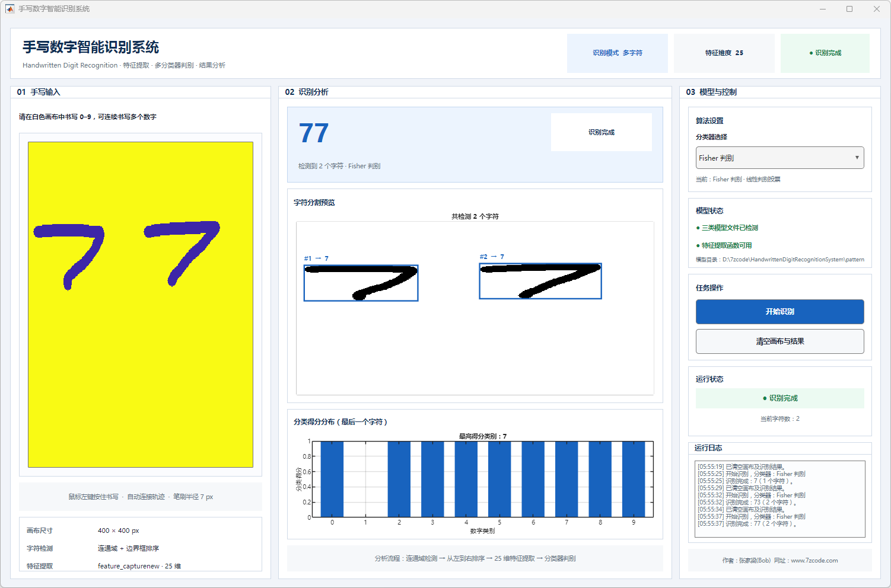Click log line 识别完成：7（1 个字符）
The height and width of the screenshot is (588, 891).
pyautogui.click(x=746, y=481)
